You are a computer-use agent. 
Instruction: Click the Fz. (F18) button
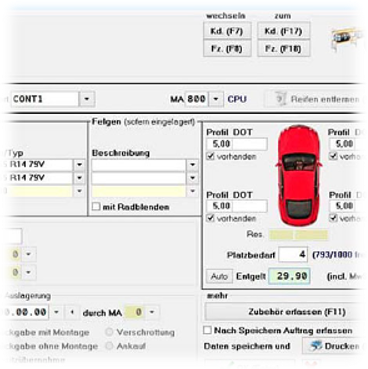(283, 49)
